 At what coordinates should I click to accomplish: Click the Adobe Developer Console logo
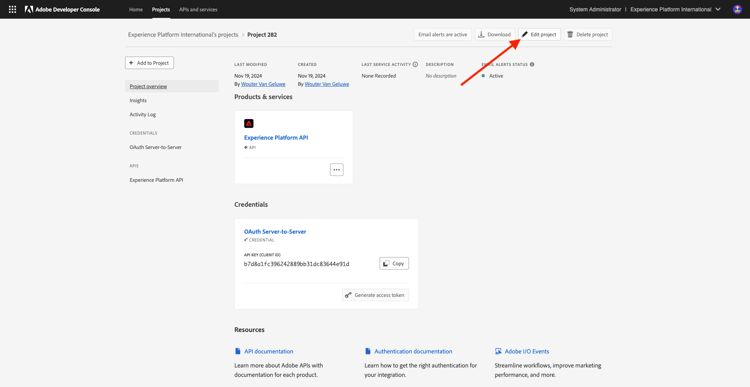(62, 9)
